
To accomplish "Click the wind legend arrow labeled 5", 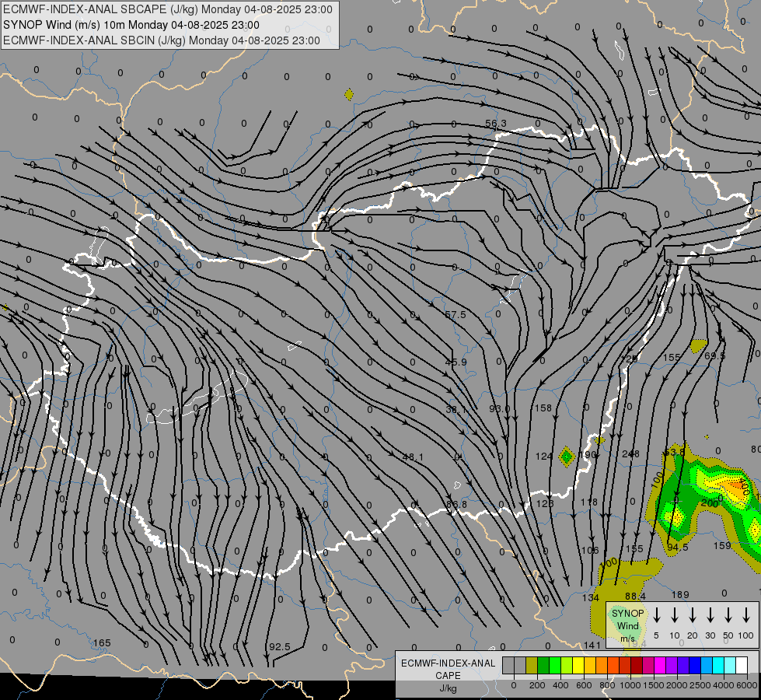I will 657,615.
